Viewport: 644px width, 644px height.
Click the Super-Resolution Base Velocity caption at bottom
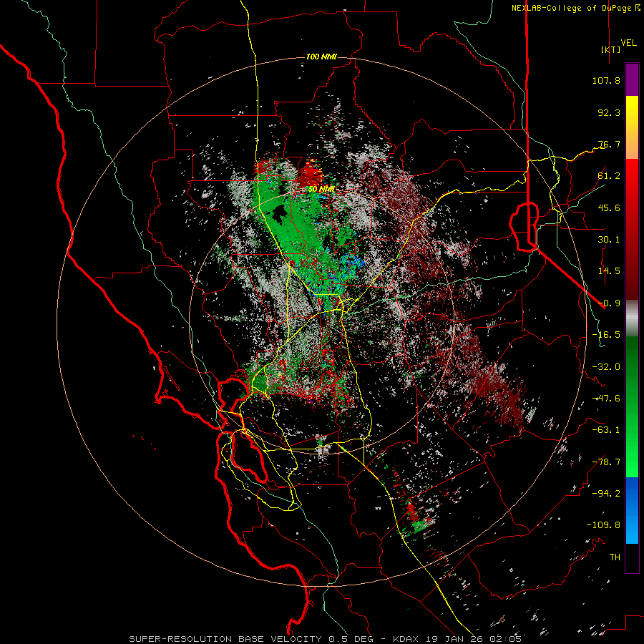pos(326,639)
